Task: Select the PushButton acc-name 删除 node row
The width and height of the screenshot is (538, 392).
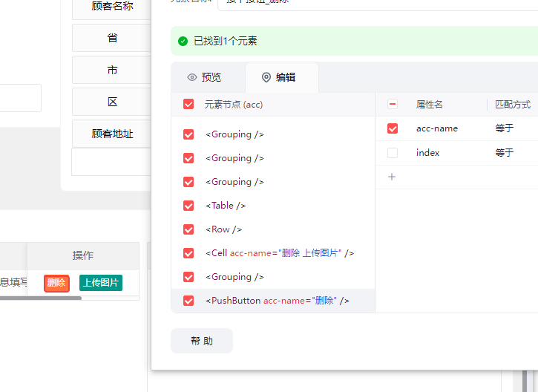Action: [x=273, y=301]
